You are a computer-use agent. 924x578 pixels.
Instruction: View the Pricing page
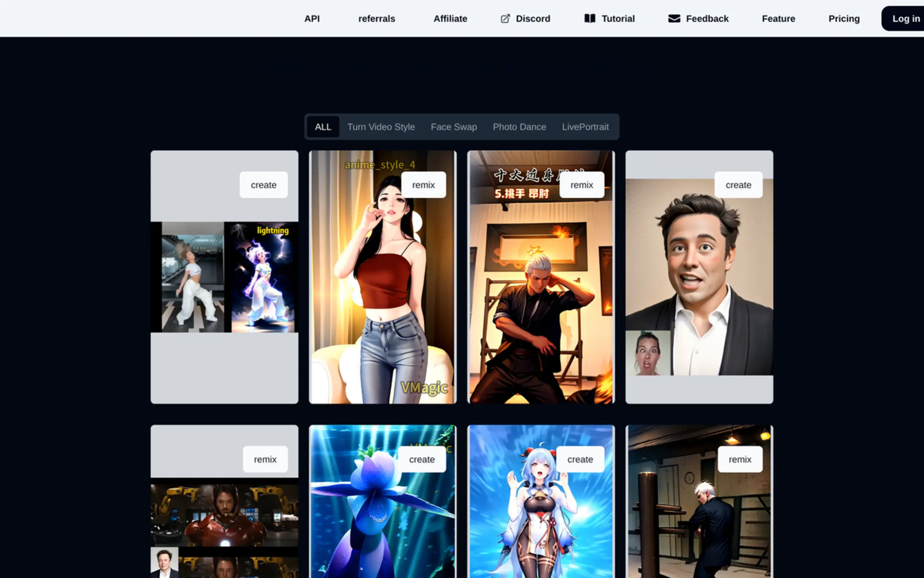(x=844, y=19)
